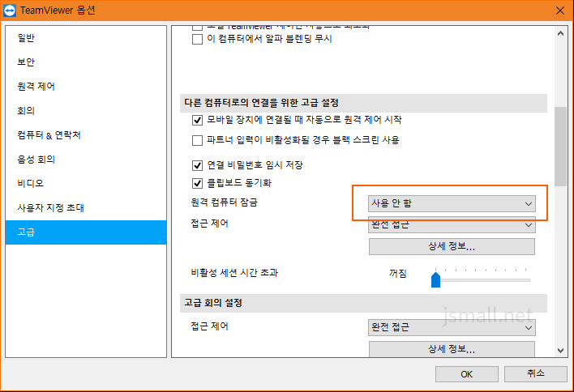
Task: Open the 비디오 settings category
Action: point(86,183)
